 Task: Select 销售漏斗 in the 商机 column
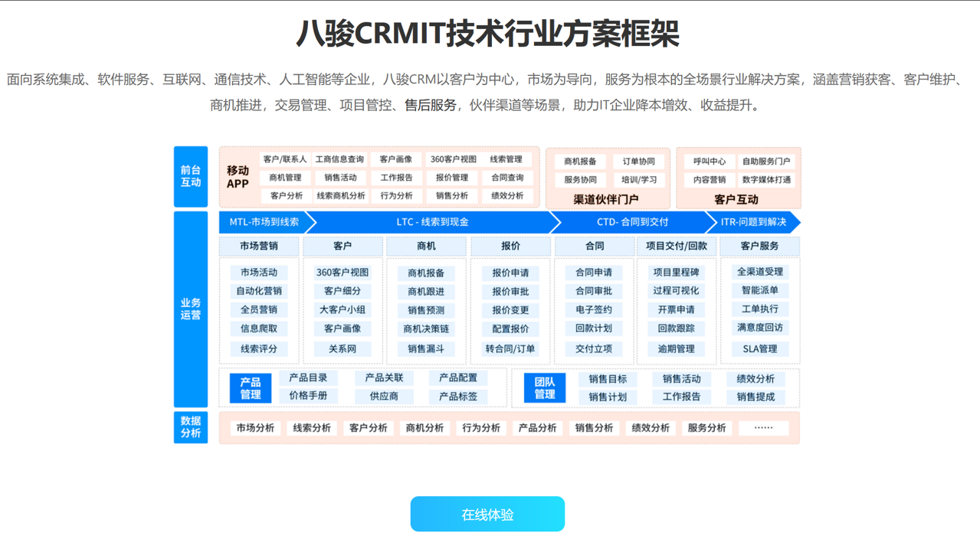coord(426,348)
